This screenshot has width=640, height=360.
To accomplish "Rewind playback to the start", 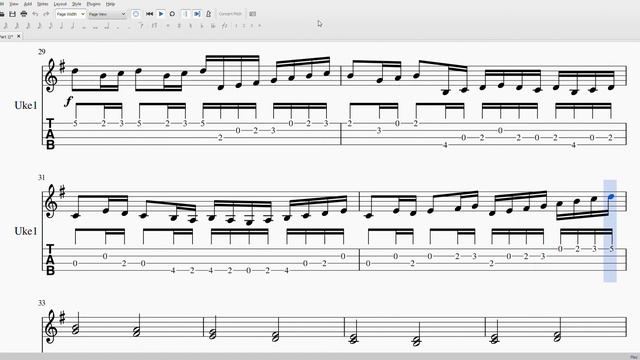I will pyautogui.click(x=149, y=14).
